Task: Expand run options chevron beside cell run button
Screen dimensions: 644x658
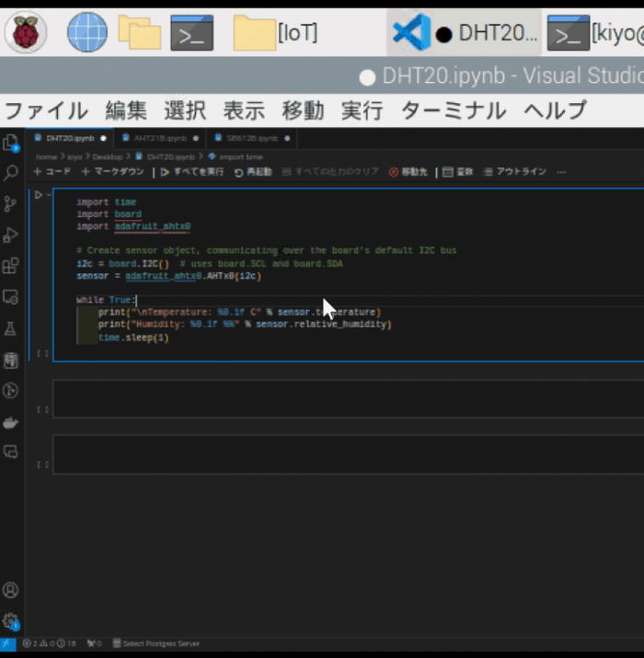Action: 49,195
